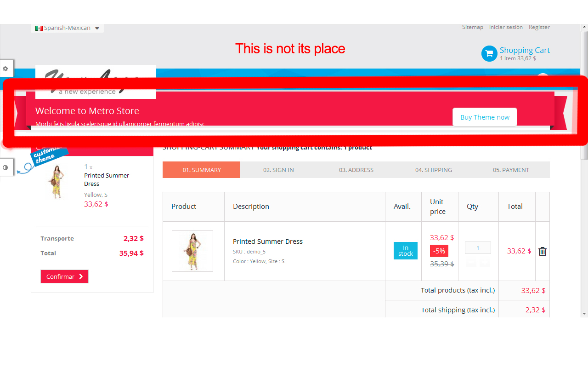Delete the product using the trash icon
Image resolution: width=588 pixels, height=368 pixels.
click(x=543, y=251)
